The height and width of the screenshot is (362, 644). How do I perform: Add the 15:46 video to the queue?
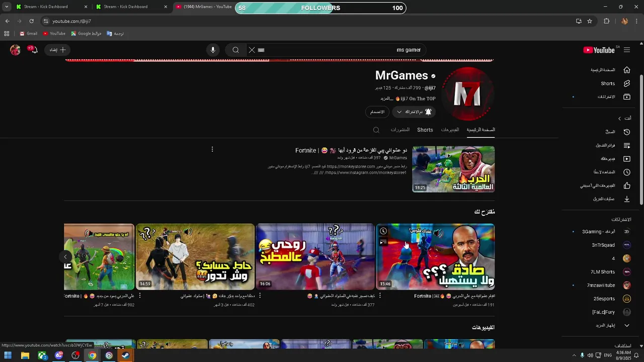(383, 242)
